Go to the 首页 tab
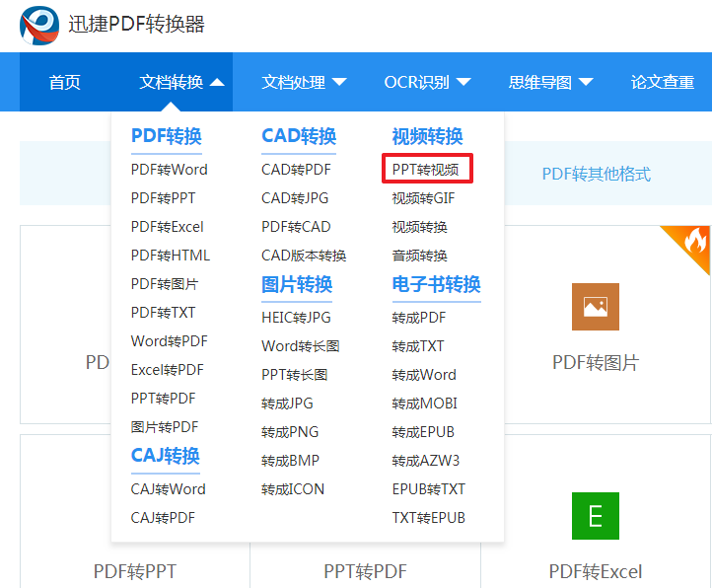712x588 pixels. [65, 82]
